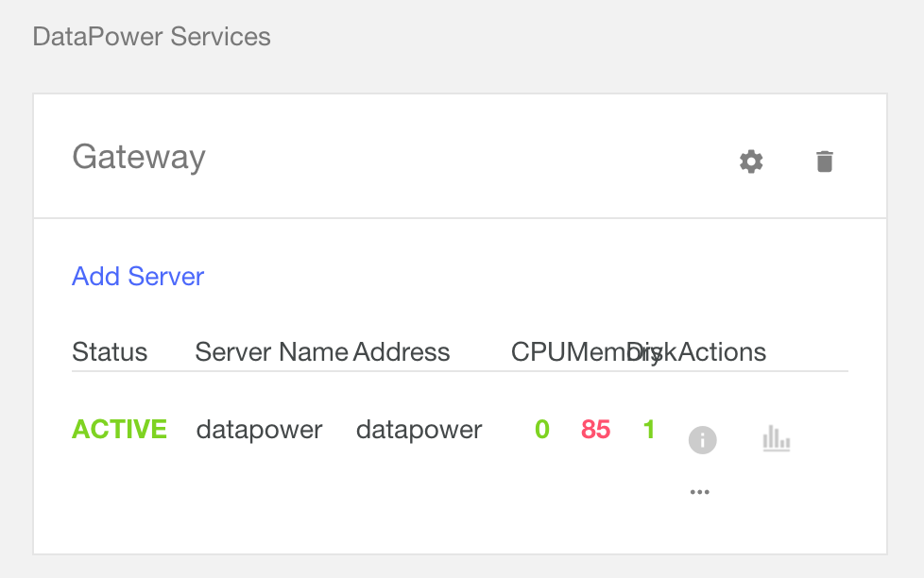Delete the Gateway service via trash icon
Image resolution: width=924 pixels, height=578 pixels.
click(x=824, y=161)
